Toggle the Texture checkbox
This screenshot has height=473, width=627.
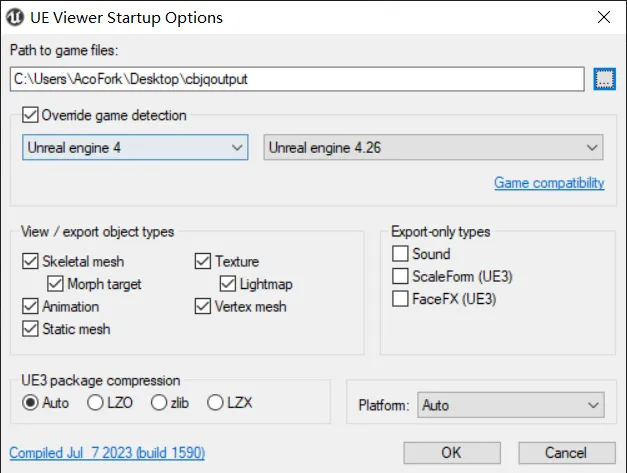(202, 262)
